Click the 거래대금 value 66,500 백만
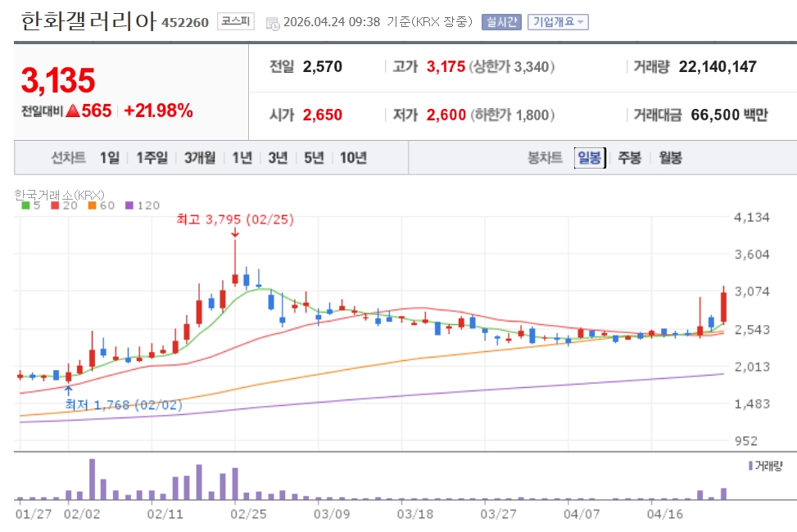The width and height of the screenshot is (797, 532). click(729, 115)
